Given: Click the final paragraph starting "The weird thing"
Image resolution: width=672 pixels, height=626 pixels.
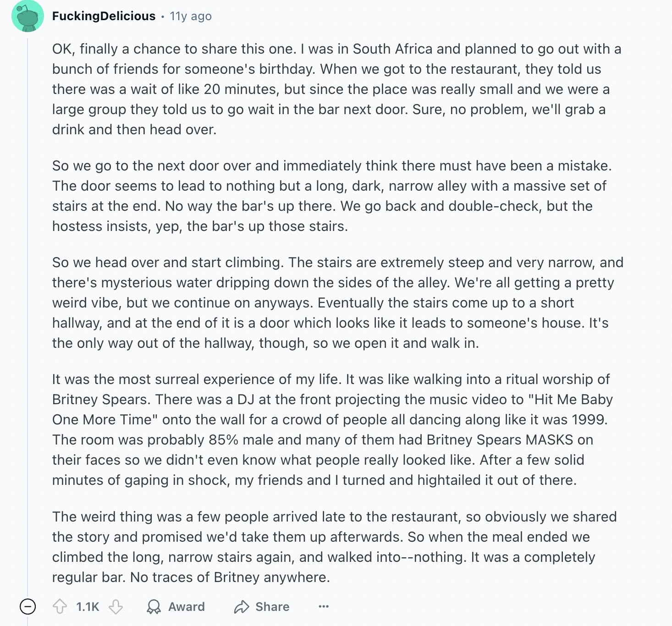Looking at the screenshot, I should [334, 547].
